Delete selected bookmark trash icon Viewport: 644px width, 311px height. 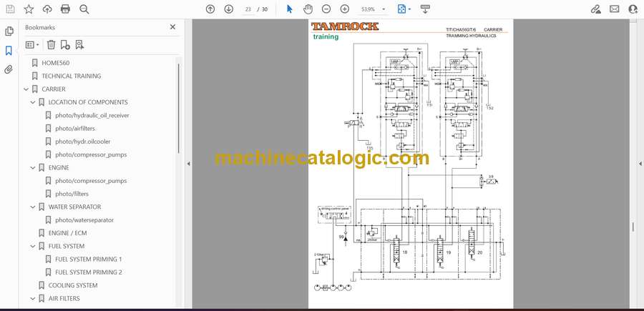pos(51,45)
